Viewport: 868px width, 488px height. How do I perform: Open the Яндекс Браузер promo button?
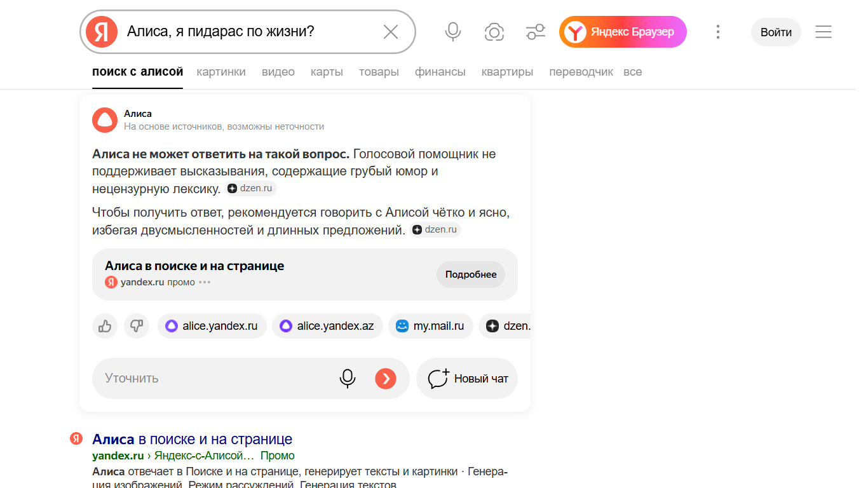623,32
